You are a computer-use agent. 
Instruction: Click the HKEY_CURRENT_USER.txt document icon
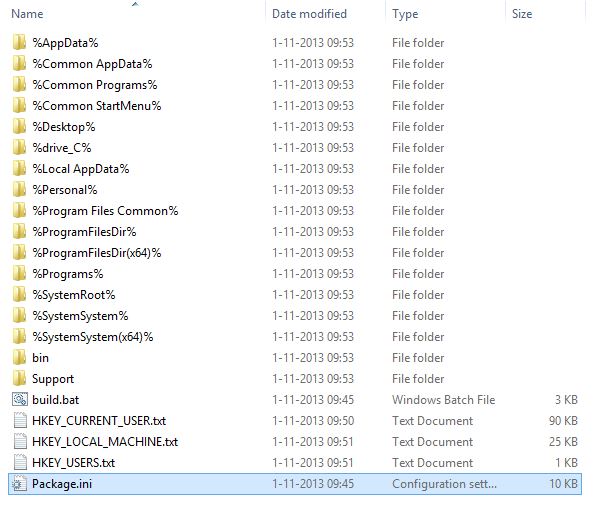click(19, 421)
